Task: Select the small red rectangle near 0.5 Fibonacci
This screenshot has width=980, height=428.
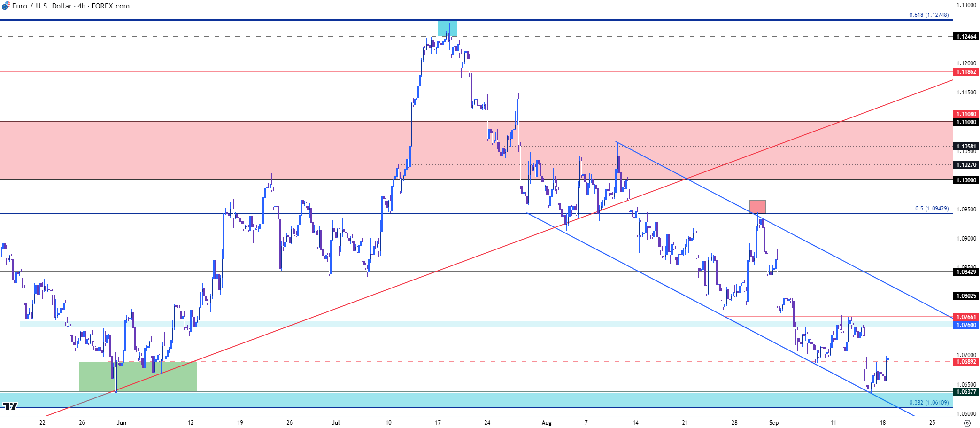Action: (x=757, y=207)
